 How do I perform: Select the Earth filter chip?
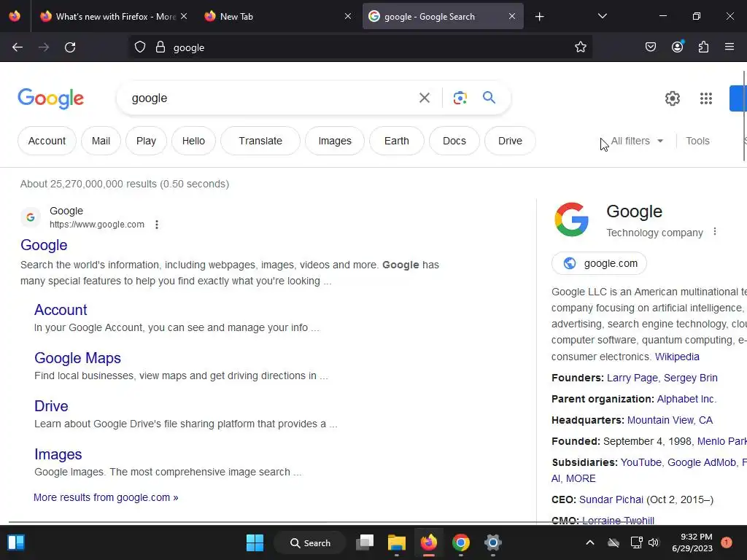pos(396,141)
